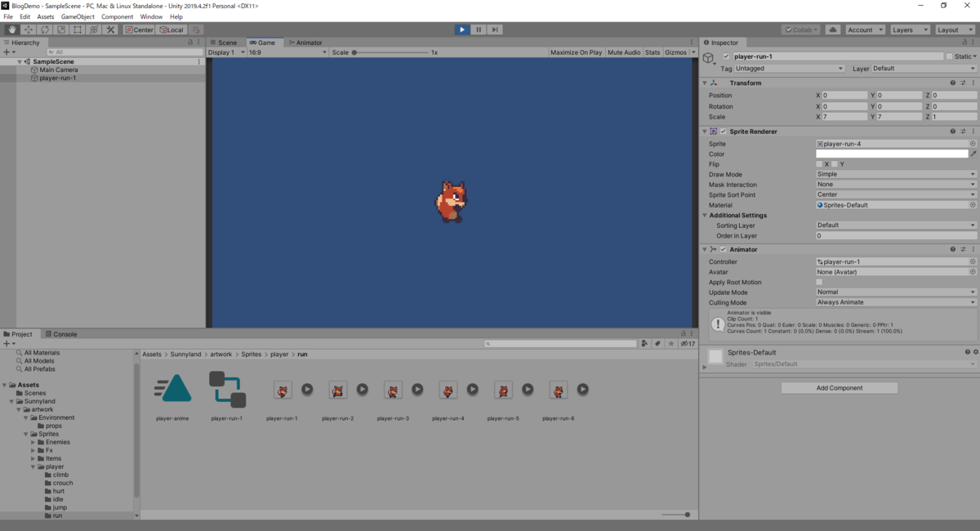Screen dimensions: 980x531
Task: Open the File menu
Action: click(8, 16)
